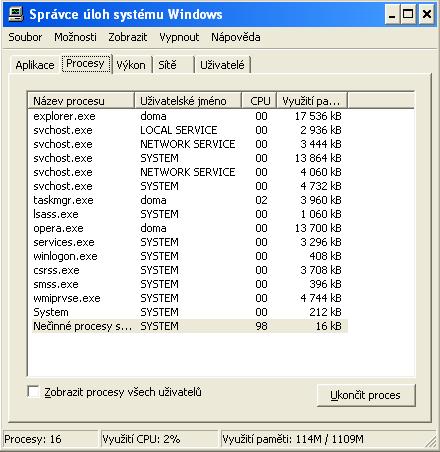Sort by CPU column header
The height and width of the screenshot is (452, 440).
(259, 101)
